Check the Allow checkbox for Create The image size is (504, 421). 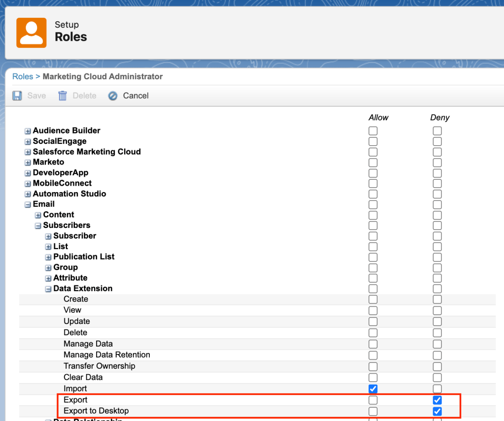click(x=373, y=299)
